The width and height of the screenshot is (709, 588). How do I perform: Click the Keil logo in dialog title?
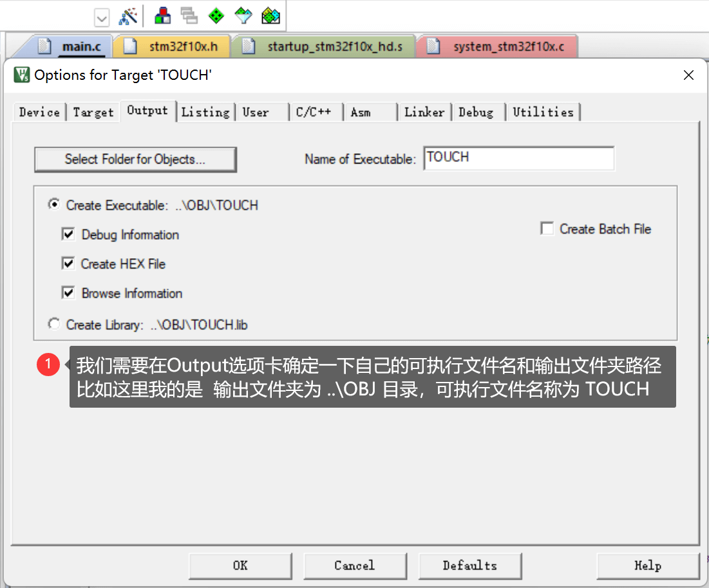coord(21,75)
